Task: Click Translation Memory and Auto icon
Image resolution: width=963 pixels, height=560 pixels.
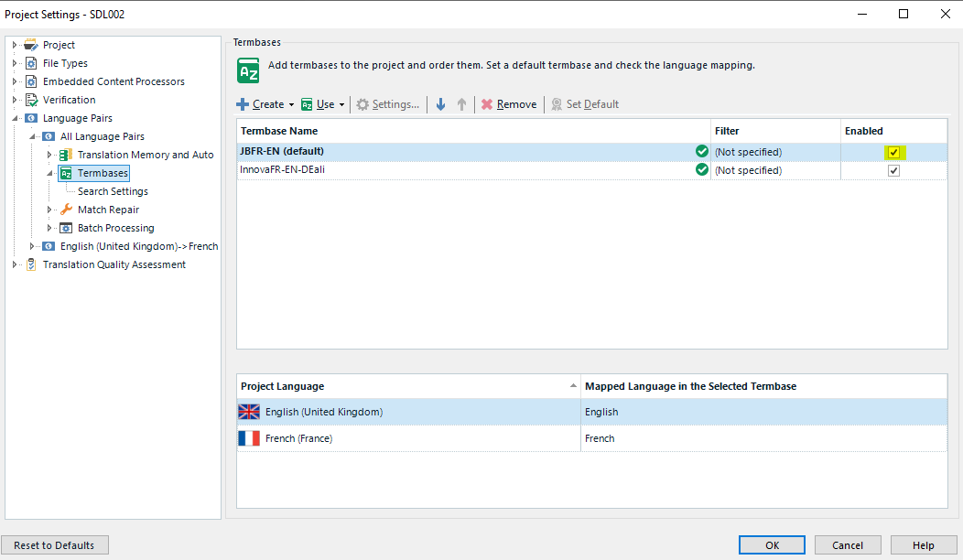Action: coord(66,155)
